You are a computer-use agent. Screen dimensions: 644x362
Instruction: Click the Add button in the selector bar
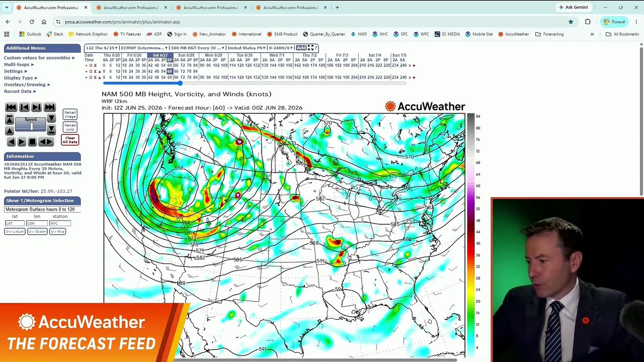point(301,48)
